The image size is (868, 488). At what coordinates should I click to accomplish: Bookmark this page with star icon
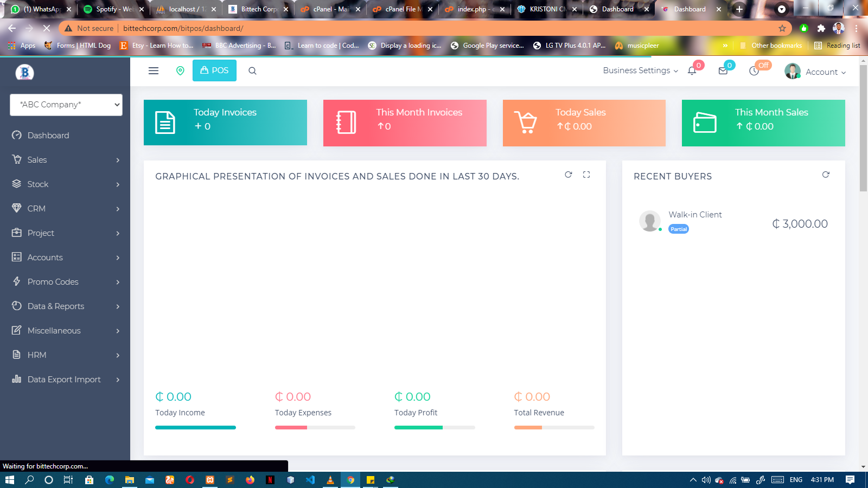click(x=782, y=28)
